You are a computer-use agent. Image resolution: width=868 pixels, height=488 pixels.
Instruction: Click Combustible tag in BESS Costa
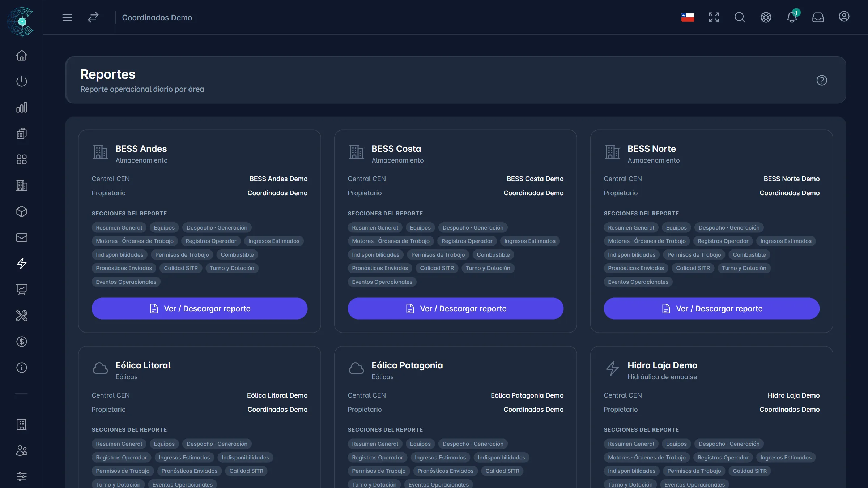point(493,255)
